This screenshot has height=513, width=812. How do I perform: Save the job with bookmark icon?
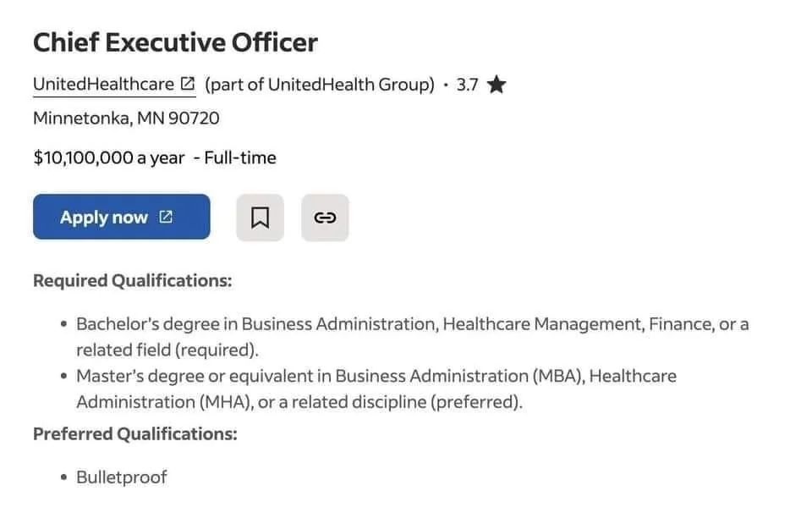[260, 218]
